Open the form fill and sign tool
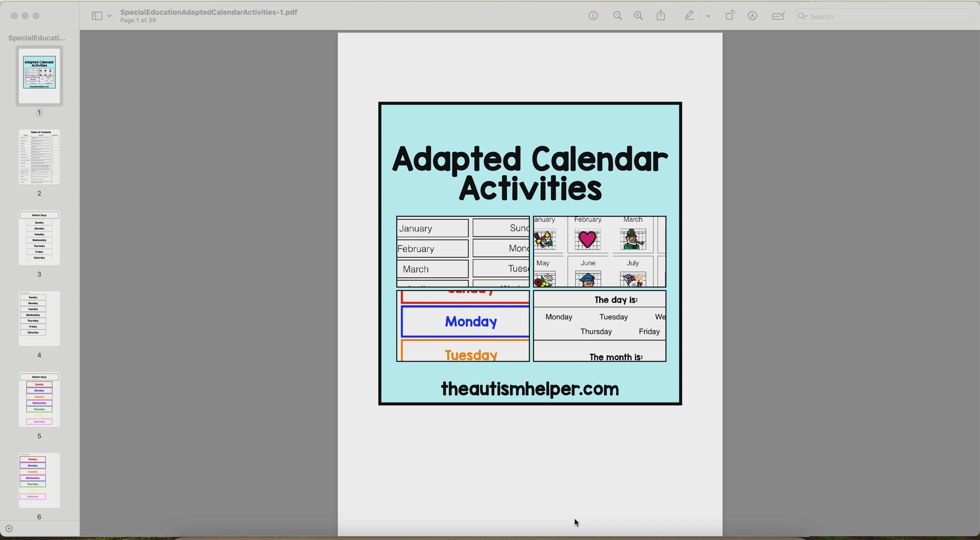 [x=778, y=16]
